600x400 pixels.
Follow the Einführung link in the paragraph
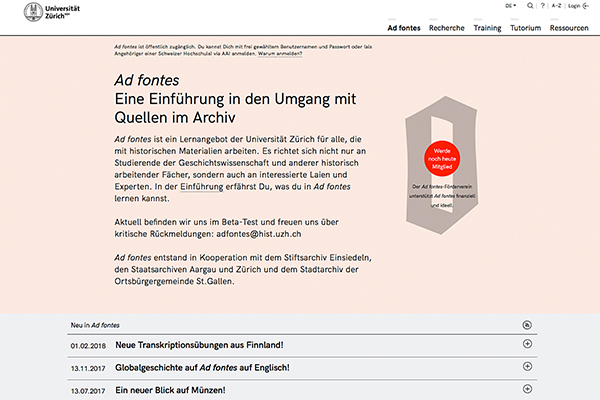tap(202, 187)
